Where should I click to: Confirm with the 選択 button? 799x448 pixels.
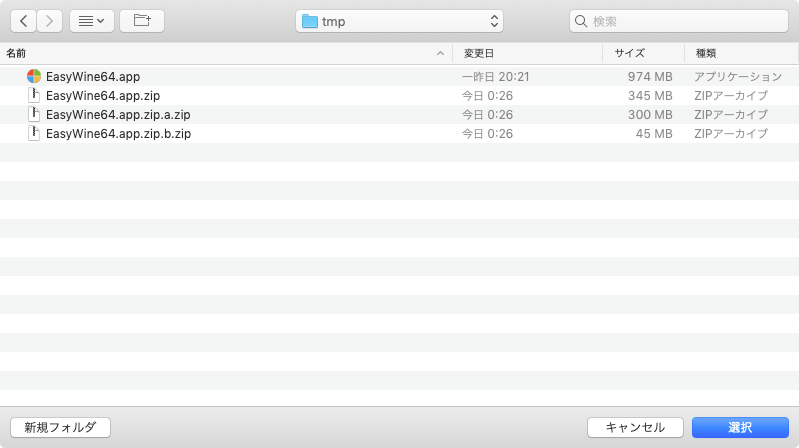(x=740, y=427)
